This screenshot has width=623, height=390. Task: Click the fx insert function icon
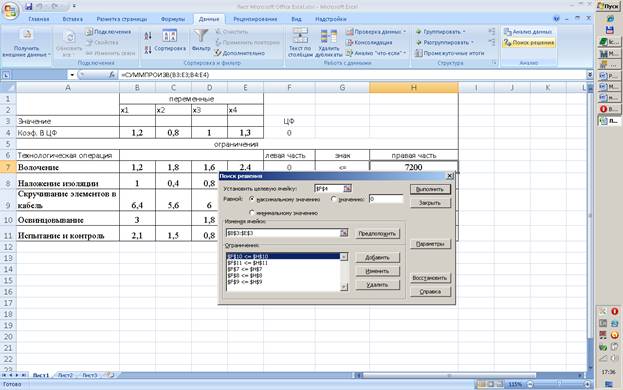tap(112, 75)
